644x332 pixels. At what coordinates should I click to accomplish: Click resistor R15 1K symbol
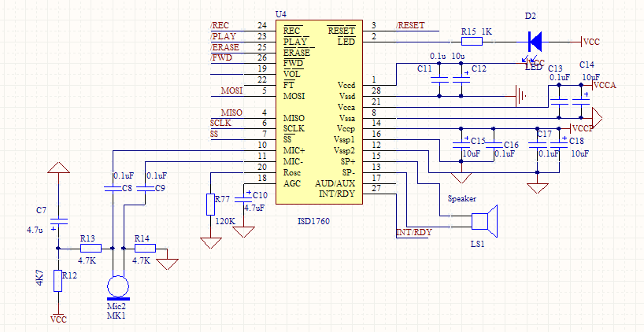pos(472,40)
